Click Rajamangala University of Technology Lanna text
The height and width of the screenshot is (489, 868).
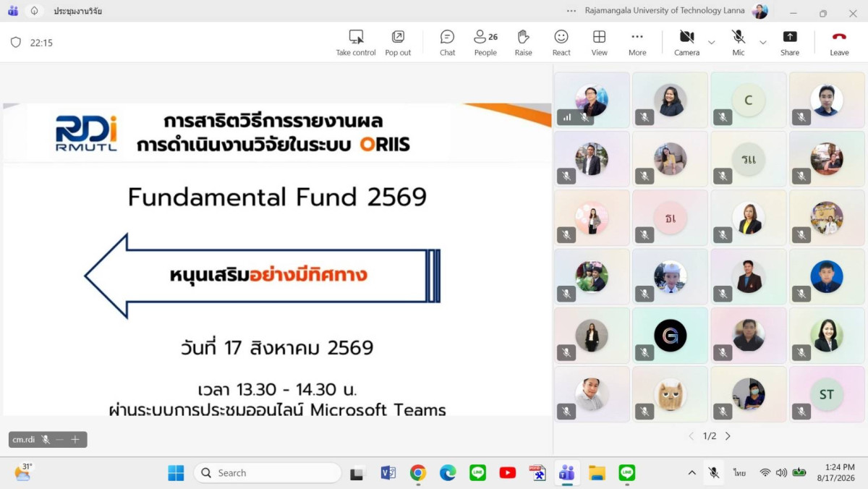(665, 11)
